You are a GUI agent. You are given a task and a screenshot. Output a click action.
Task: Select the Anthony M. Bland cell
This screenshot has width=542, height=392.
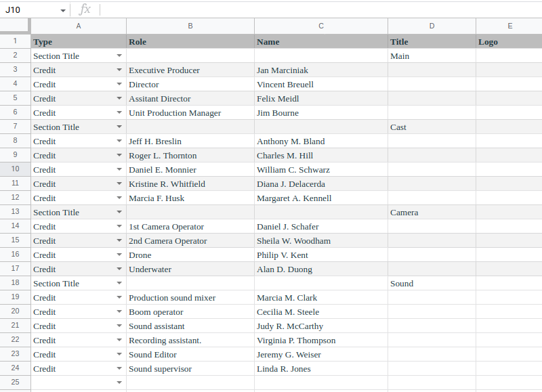click(x=320, y=141)
